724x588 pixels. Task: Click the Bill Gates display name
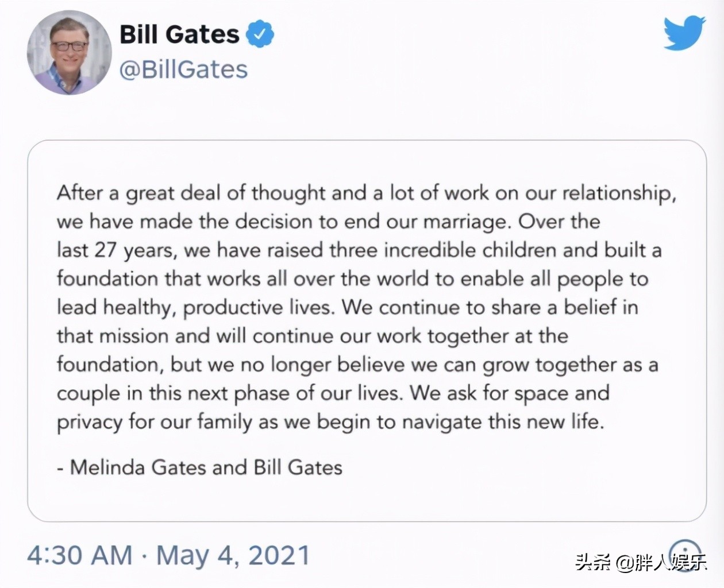pyautogui.click(x=179, y=34)
